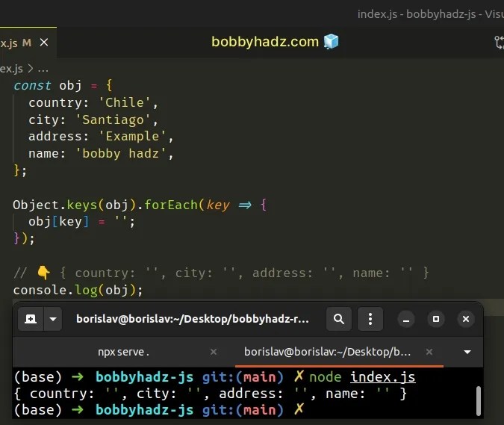Click underlined index.js in terminal command
Image resolution: width=504 pixels, height=425 pixels.
click(383, 376)
